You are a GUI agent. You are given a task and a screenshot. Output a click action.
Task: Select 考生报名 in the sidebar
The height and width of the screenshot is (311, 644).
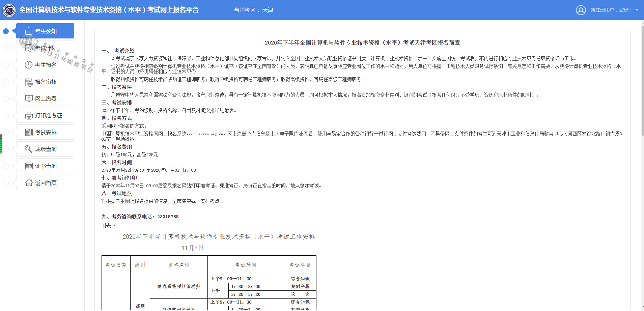coord(45,65)
